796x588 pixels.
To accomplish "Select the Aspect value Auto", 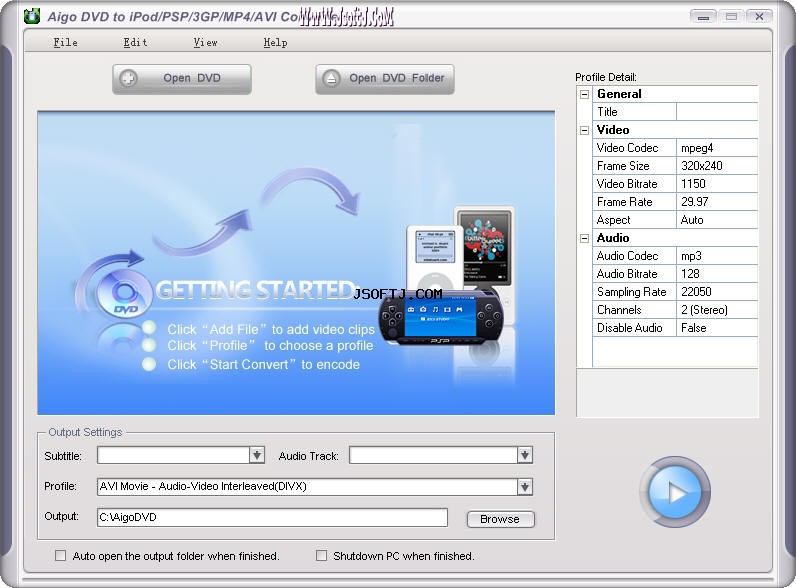I will 717,220.
